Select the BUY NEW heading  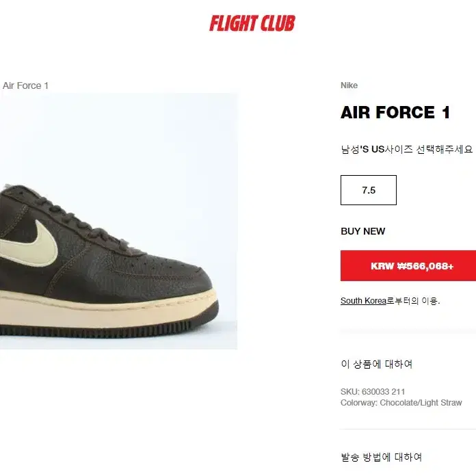coord(362,231)
